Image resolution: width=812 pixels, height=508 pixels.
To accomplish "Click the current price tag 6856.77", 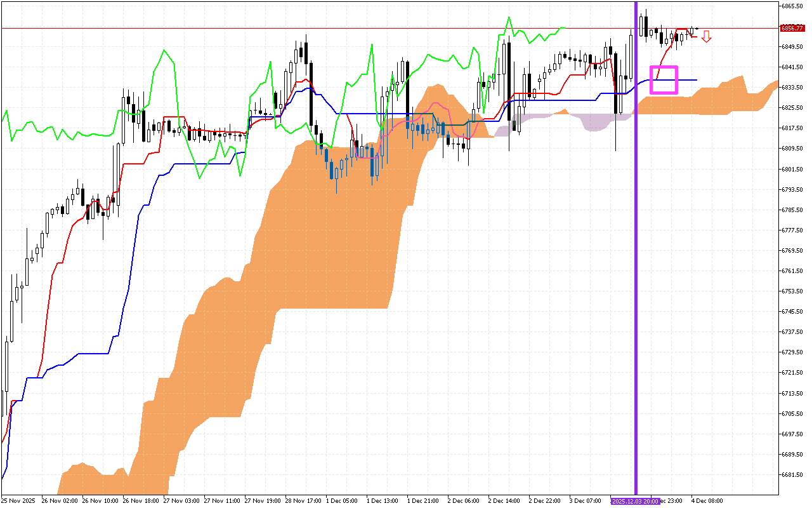I will pos(792,28).
